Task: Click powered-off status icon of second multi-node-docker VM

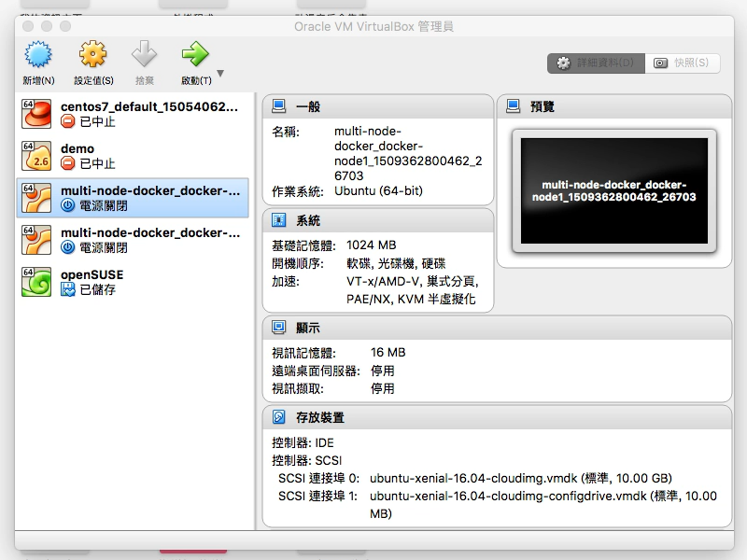Action: point(68,247)
